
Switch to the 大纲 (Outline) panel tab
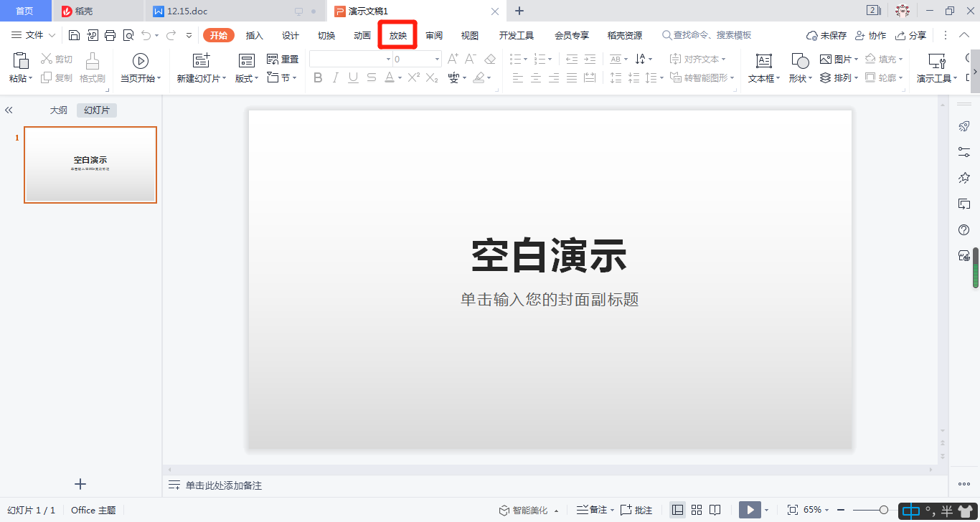58,110
